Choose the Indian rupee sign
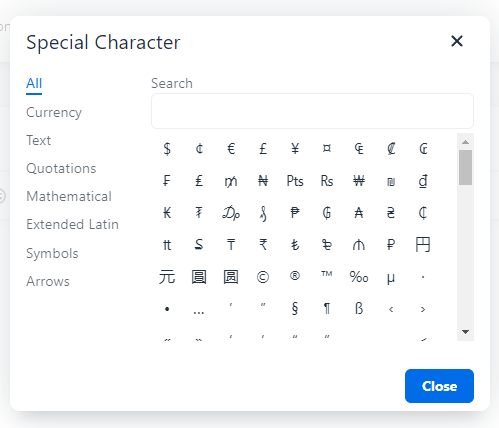499x428 pixels. [263, 245]
